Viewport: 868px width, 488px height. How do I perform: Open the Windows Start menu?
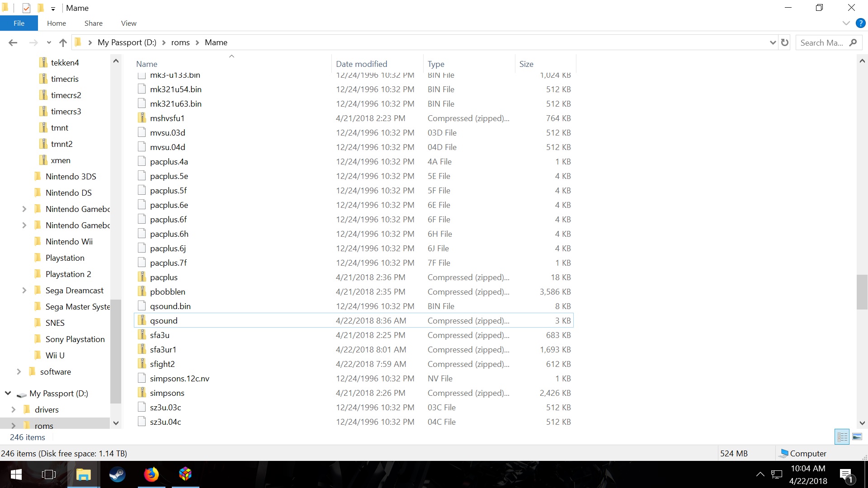(16, 474)
